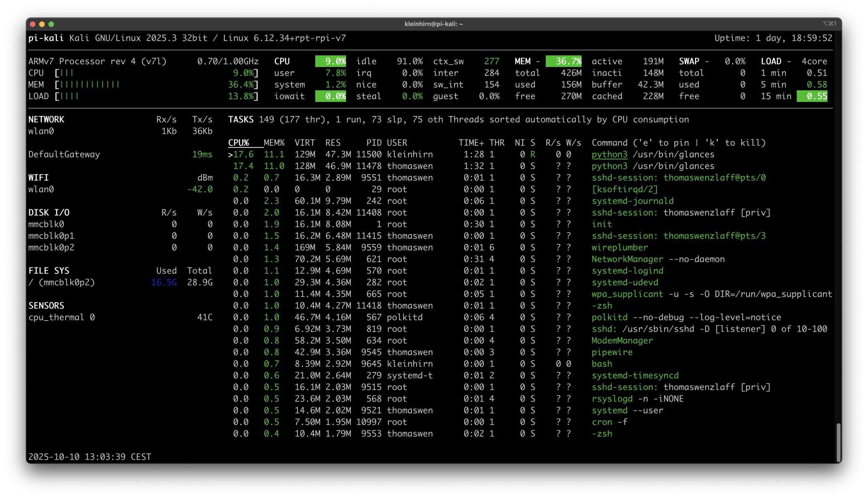The image size is (868, 498).
Task: Click the green MEM 36.7% highlighted value
Action: 564,61
